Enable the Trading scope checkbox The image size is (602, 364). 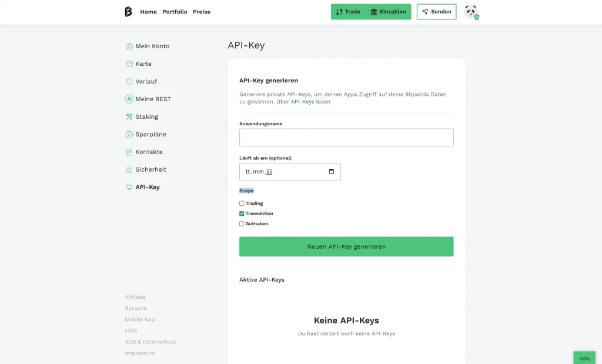click(242, 203)
